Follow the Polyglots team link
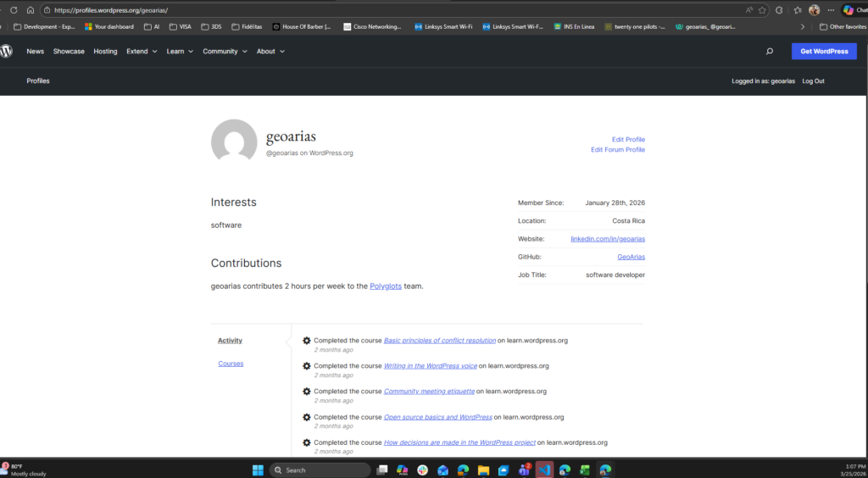Viewport: 868px width, 478px height. click(x=386, y=286)
